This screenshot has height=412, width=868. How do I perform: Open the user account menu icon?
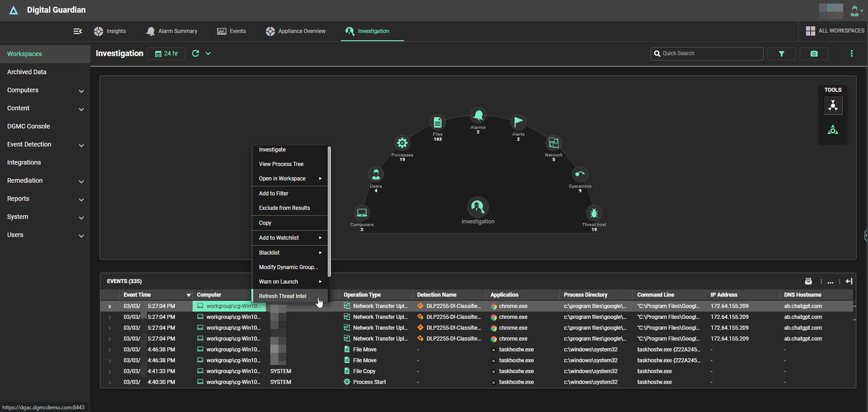[856, 10]
